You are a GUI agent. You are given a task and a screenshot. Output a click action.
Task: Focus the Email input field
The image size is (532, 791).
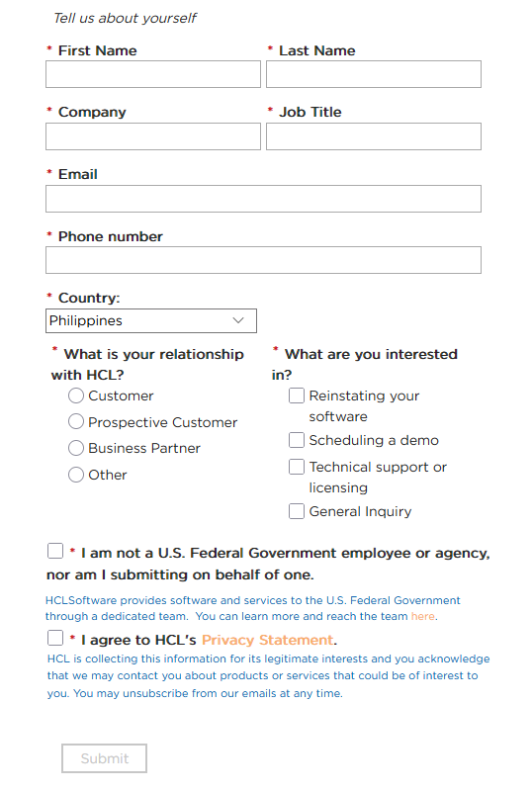[x=263, y=199]
